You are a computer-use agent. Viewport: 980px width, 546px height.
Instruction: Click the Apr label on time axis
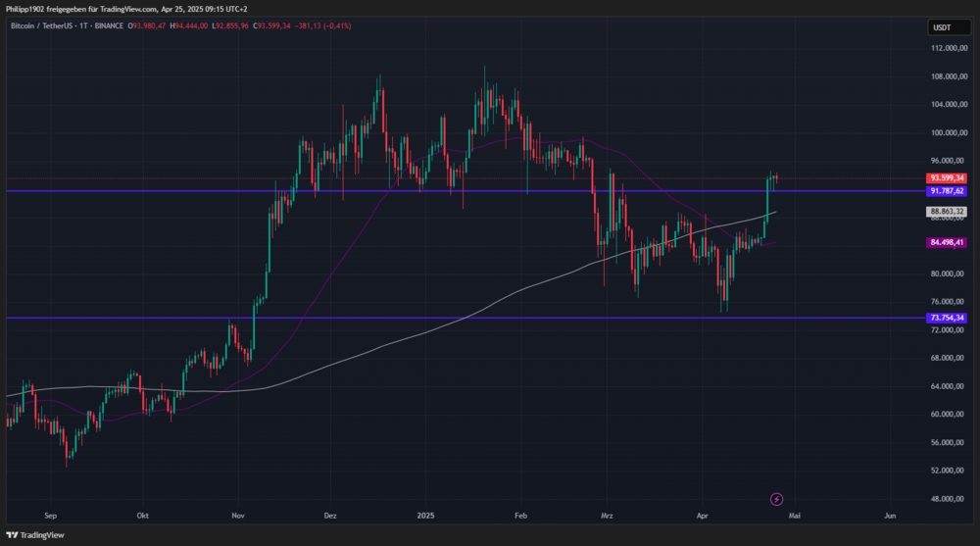(x=702, y=516)
